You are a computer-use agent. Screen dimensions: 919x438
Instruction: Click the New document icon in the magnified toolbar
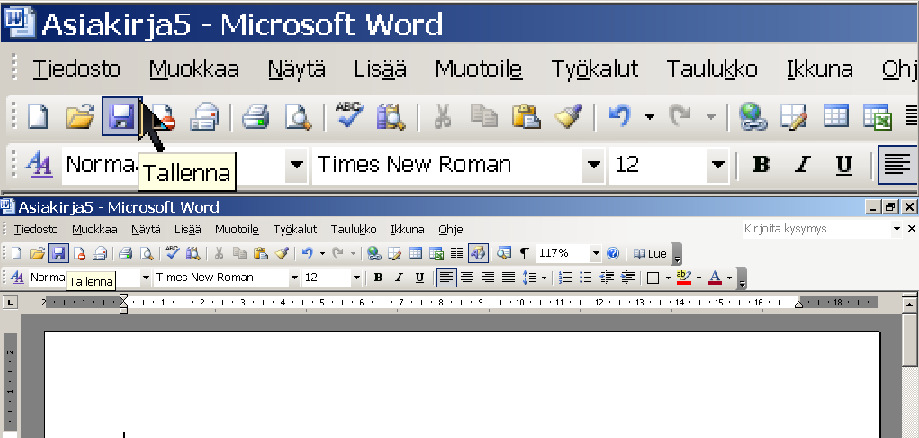(38, 116)
